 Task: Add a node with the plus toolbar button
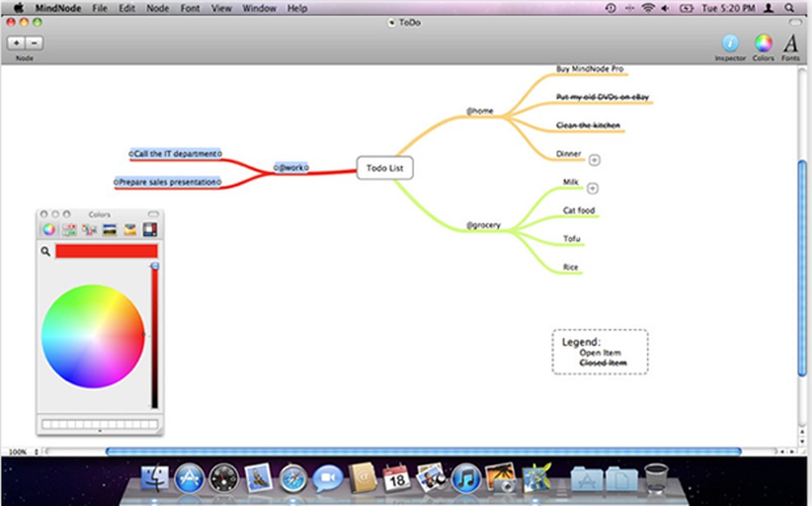pyautogui.click(x=16, y=43)
